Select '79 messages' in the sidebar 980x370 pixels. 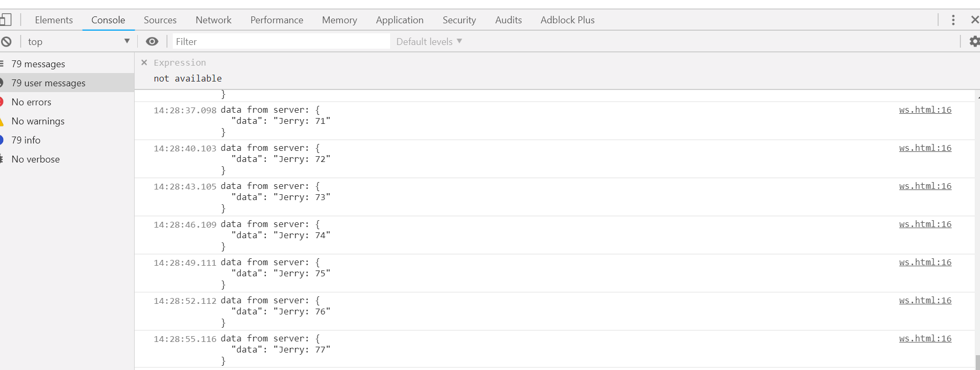tap(38, 64)
